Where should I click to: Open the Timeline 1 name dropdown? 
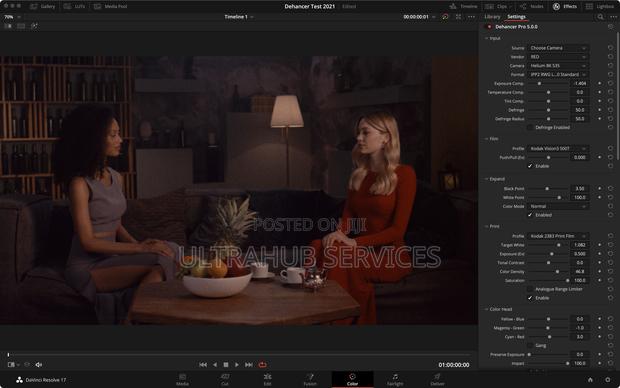pos(239,17)
